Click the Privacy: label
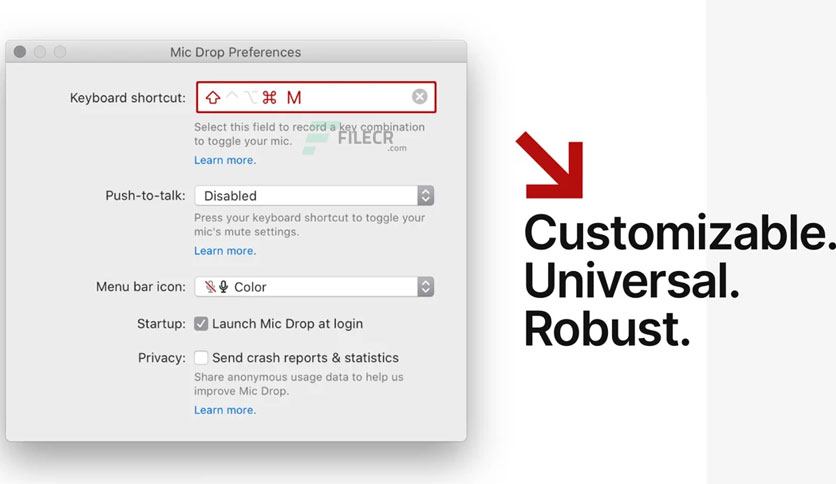Screen dimensions: 836x484 click(162, 358)
